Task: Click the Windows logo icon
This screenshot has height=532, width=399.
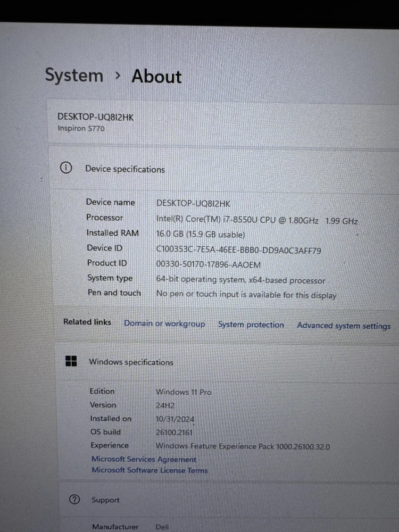Action: (x=71, y=362)
